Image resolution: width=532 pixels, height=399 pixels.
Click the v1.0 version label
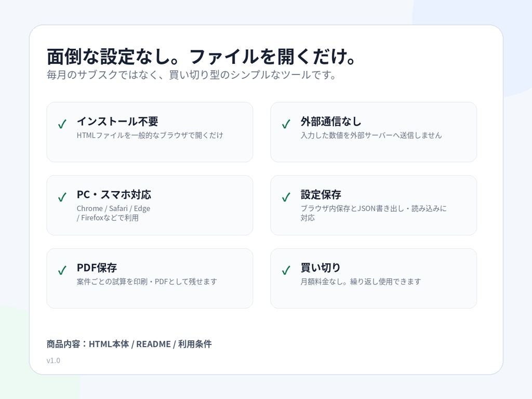tap(54, 361)
